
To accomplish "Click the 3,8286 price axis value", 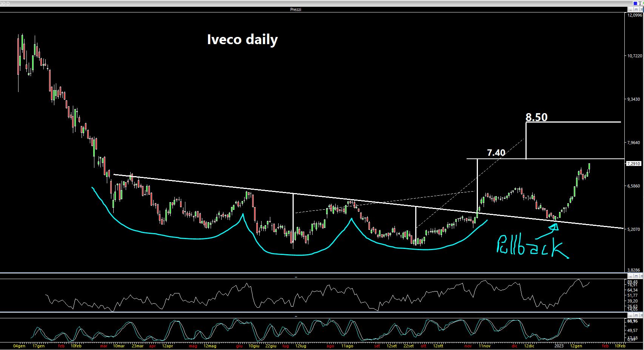I will click(x=634, y=270).
